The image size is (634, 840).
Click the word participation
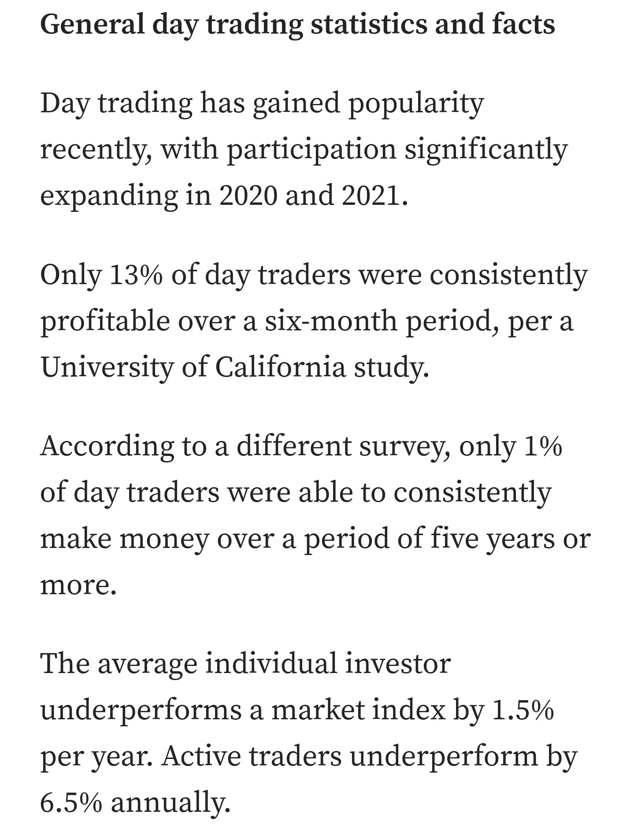[311, 149]
